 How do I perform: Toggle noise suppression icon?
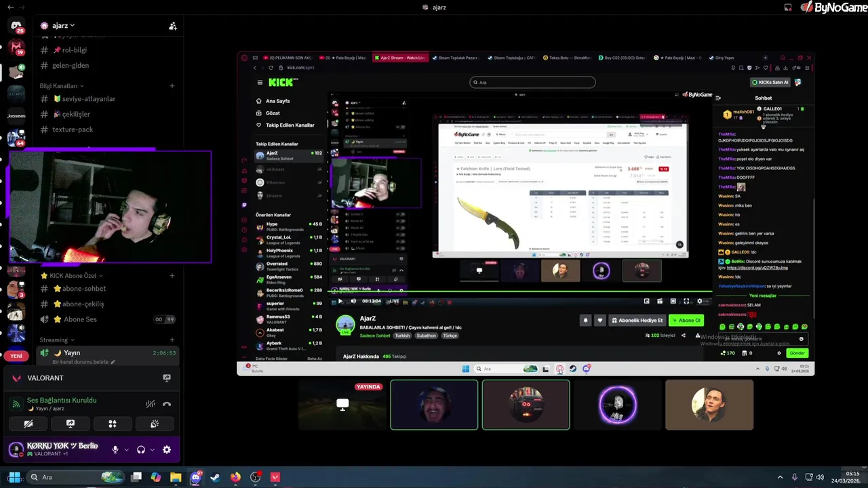click(151, 404)
